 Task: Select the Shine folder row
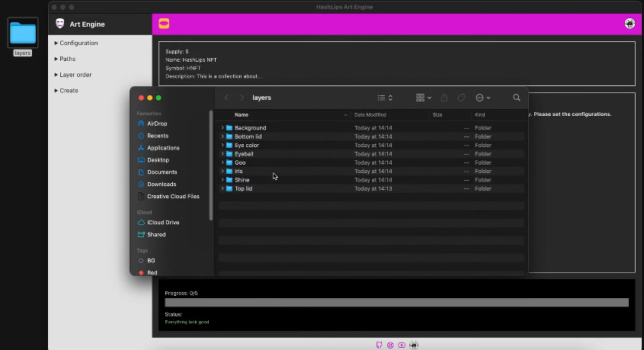tap(372, 179)
